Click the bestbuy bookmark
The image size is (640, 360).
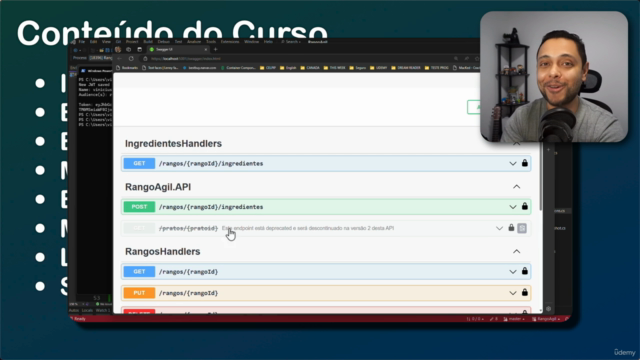(x=199, y=68)
